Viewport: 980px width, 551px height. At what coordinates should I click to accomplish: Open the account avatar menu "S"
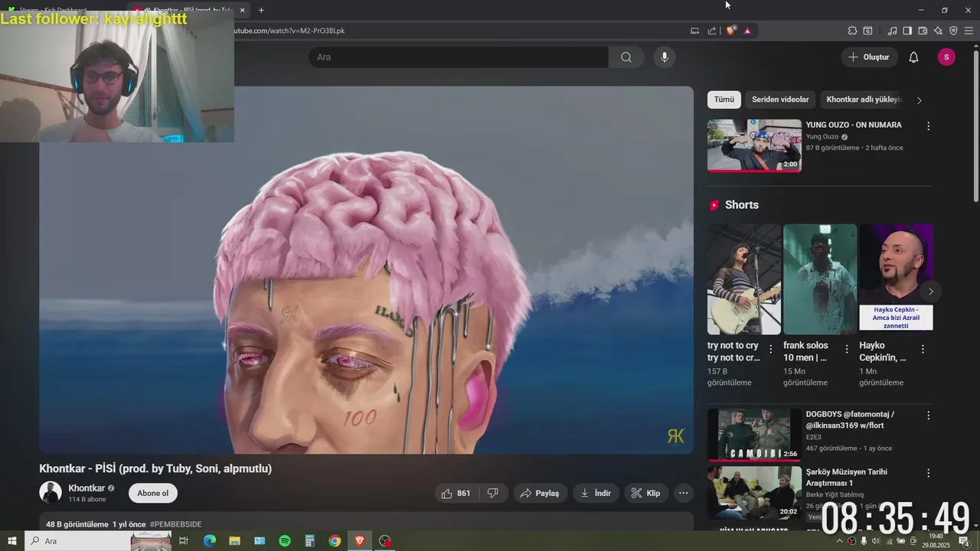point(946,57)
